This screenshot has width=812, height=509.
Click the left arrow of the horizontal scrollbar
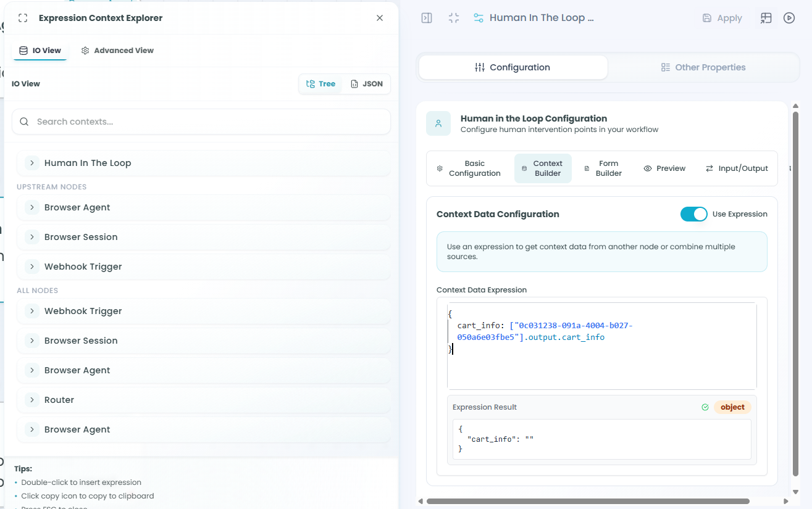coord(421,501)
